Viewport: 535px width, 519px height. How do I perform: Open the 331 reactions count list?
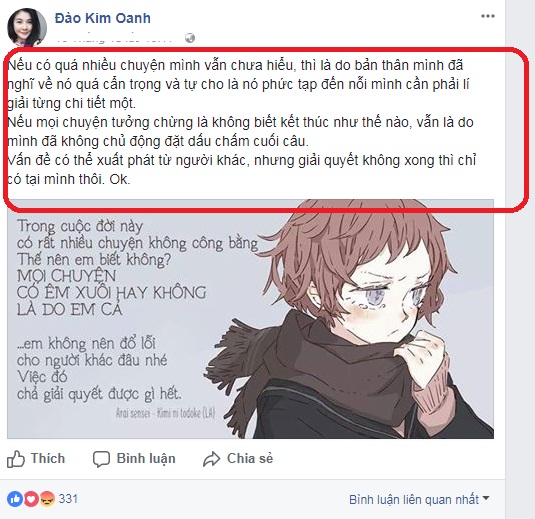tap(68, 499)
